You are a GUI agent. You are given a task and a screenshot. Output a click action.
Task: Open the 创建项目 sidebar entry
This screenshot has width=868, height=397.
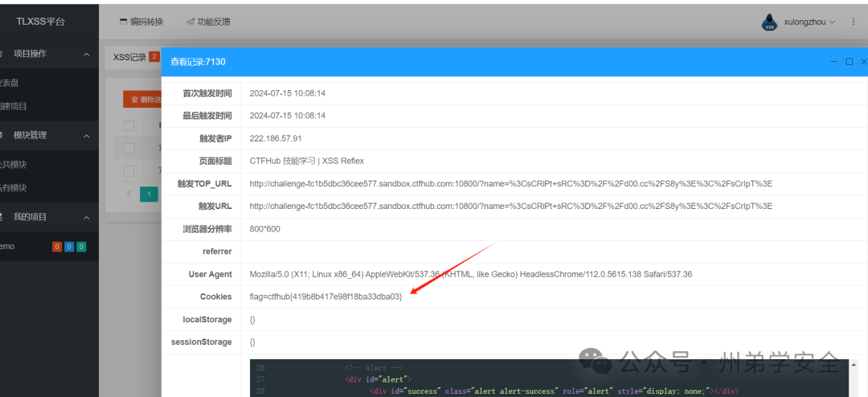[x=49, y=106]
